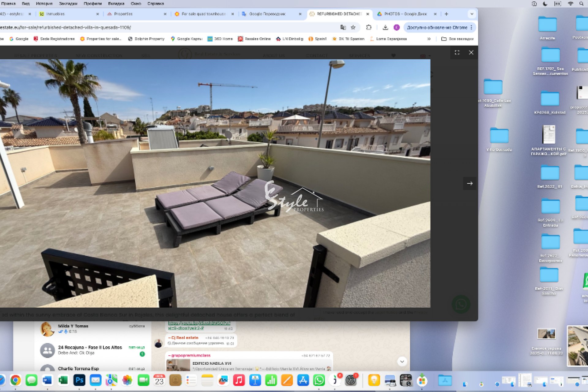This screenshot has width=588, height=392.
Task: Open the Chrome tab search dropdown arrow
Action: click(472, 14)
